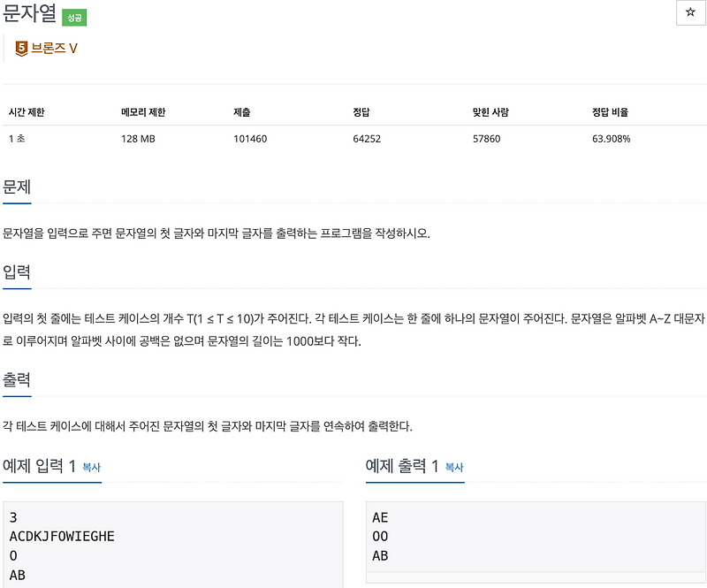Click the star bookmark icon
This screenshot has height=588, width=707.
(x=688, y=12)
